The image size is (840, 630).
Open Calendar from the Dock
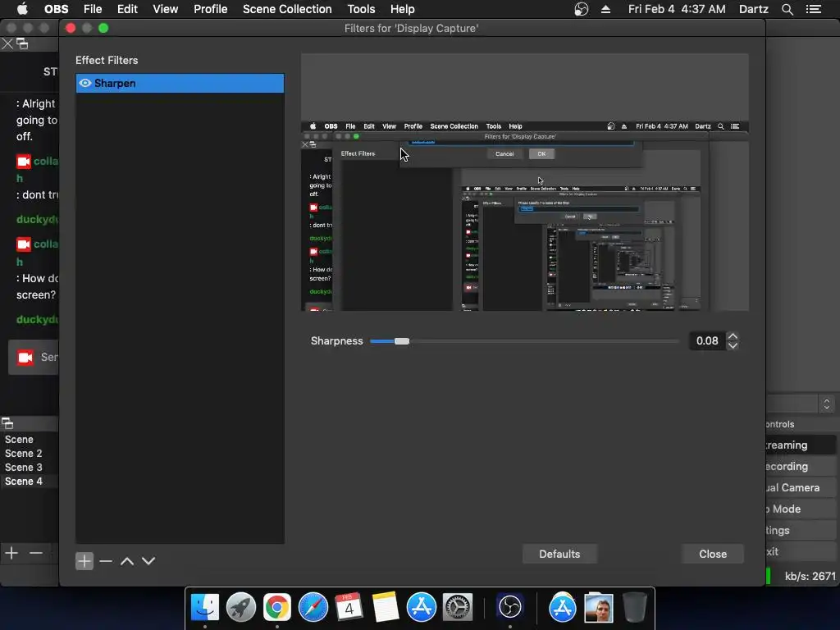(x=349, y=607)
